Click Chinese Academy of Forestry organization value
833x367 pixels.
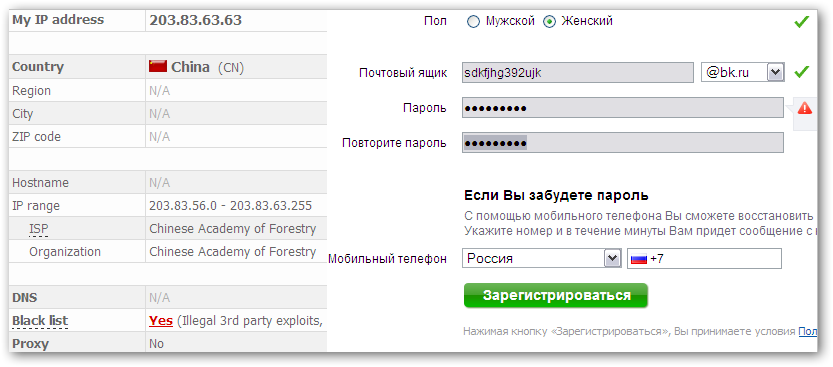tap(233, 252)
